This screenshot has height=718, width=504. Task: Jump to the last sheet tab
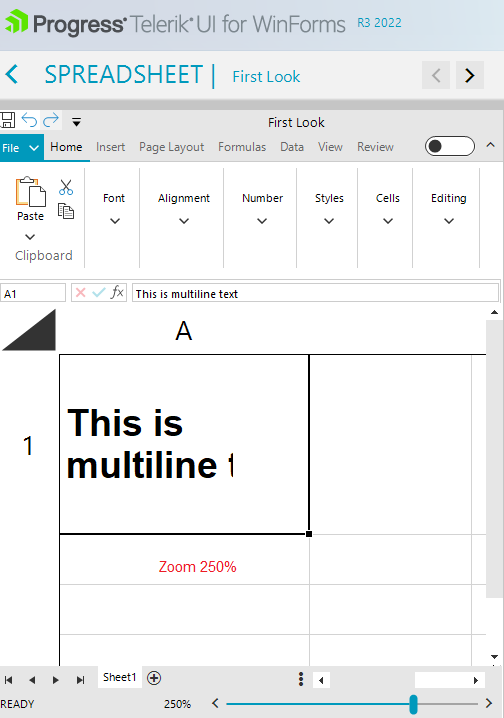(x=81, y=680)
